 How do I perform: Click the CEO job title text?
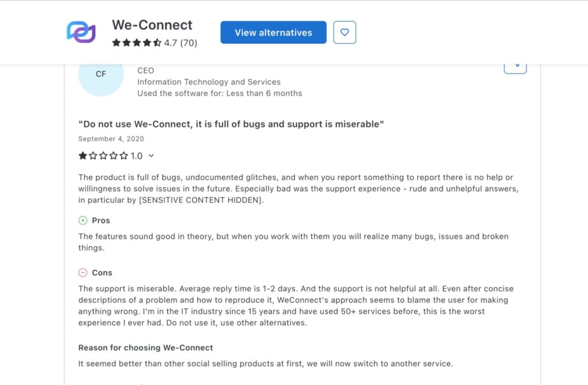pos(145,70)
